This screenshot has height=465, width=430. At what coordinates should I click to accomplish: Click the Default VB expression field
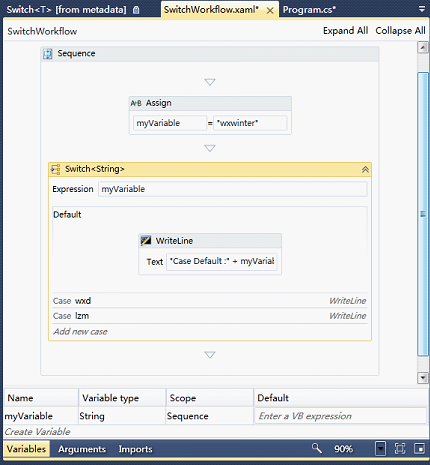click(340, 416)
